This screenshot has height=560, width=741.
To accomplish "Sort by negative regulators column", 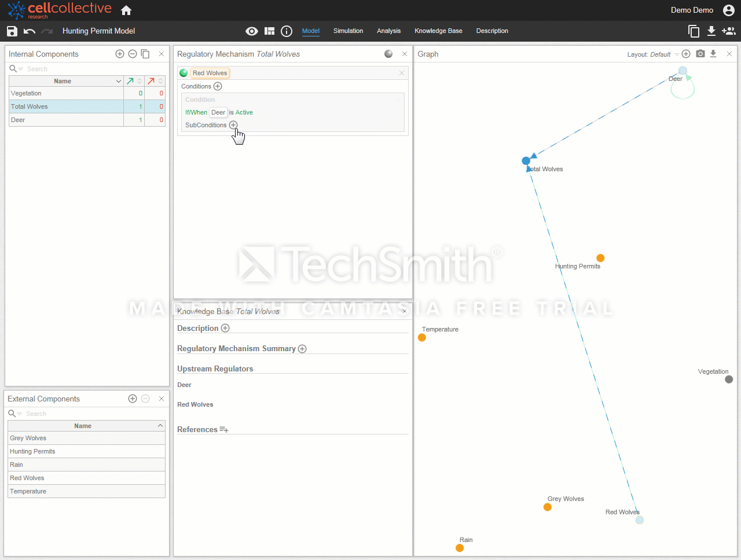I will click(x=155, y=81).
